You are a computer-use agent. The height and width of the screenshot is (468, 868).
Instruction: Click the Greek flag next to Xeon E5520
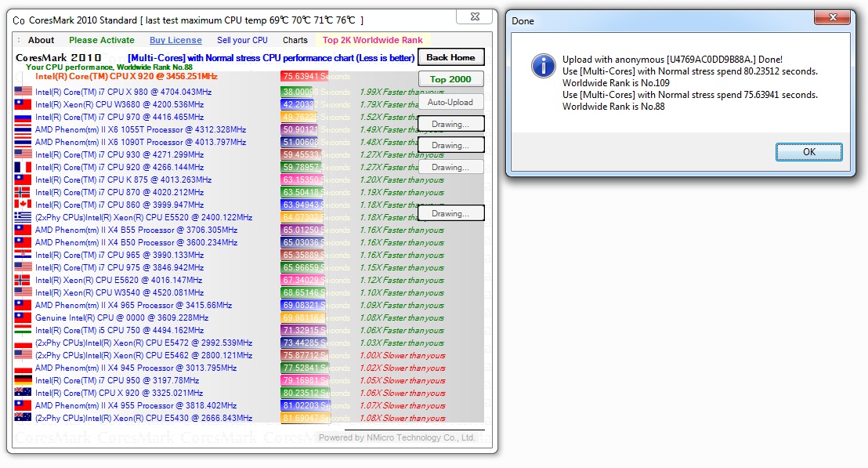pos(23,217)
